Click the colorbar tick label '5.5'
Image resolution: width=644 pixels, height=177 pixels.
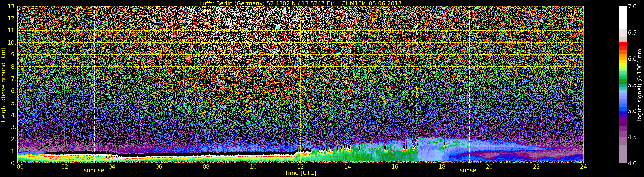632,85
